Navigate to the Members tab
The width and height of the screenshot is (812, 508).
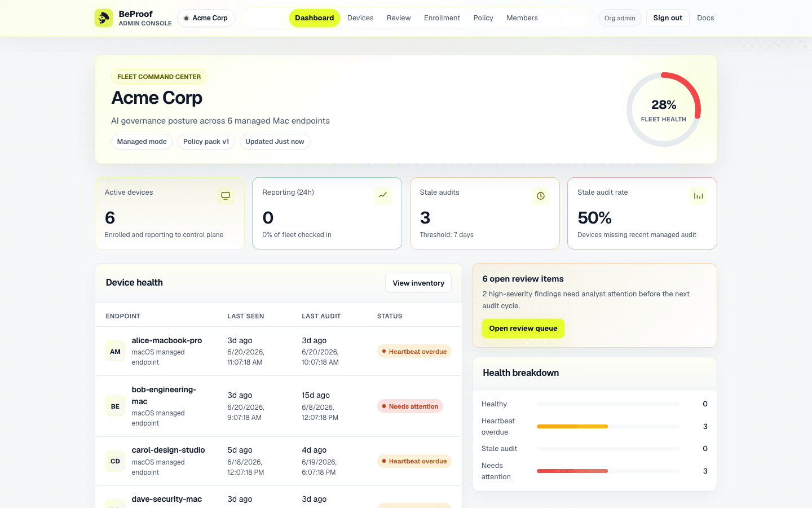tap(522, 18)
